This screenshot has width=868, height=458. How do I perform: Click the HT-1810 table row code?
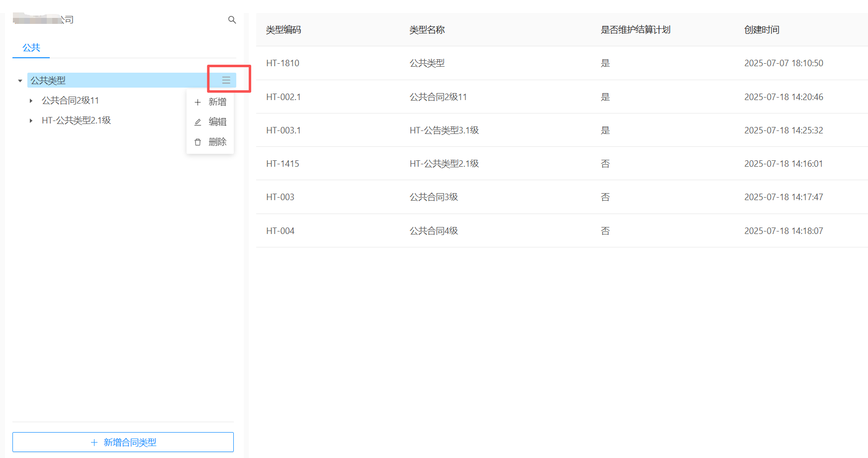[283, 63]
